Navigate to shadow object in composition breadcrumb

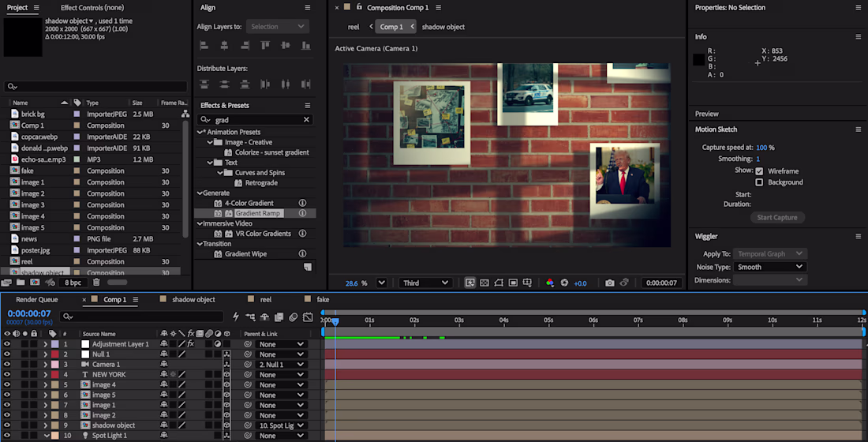pyautogui.click(x=443, y=27)
